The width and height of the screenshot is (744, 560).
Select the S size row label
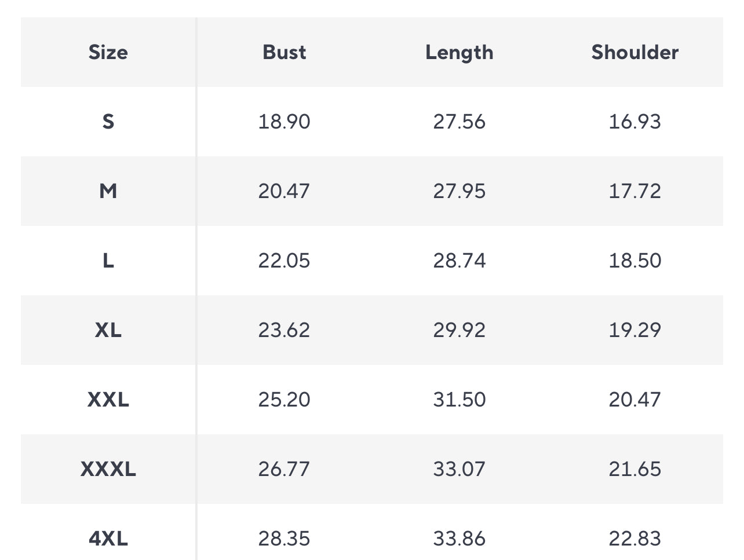pos(108,122)
